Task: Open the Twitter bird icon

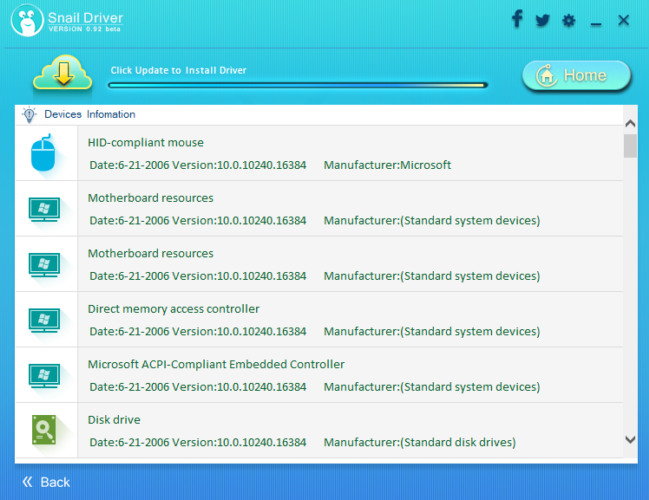Action: point(543,20)
